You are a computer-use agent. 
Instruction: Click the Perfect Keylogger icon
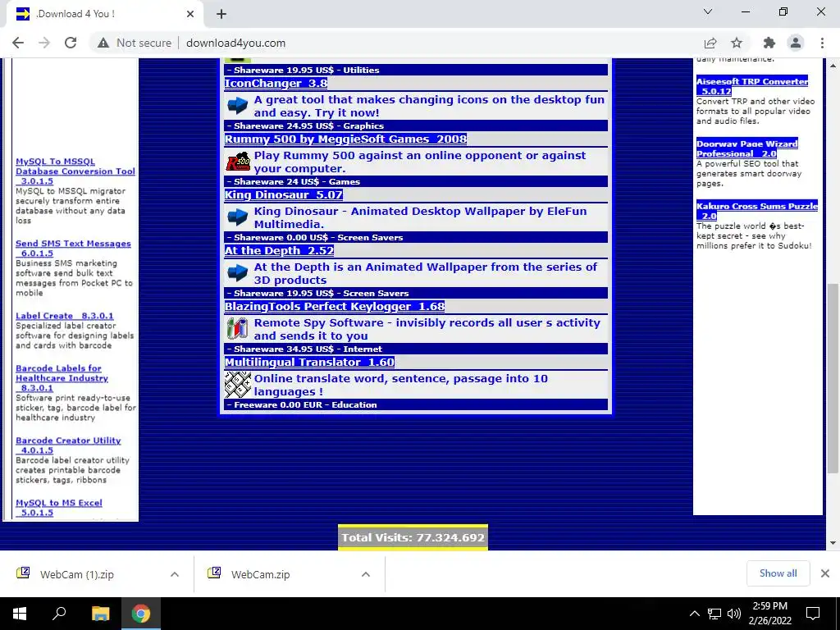tap(237, 328)
